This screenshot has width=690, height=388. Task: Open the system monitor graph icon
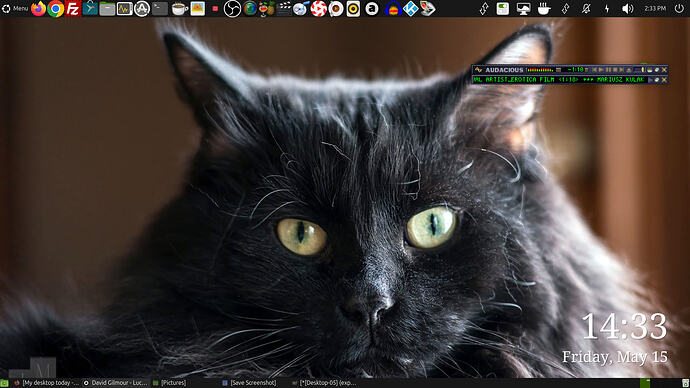point(125,8)
